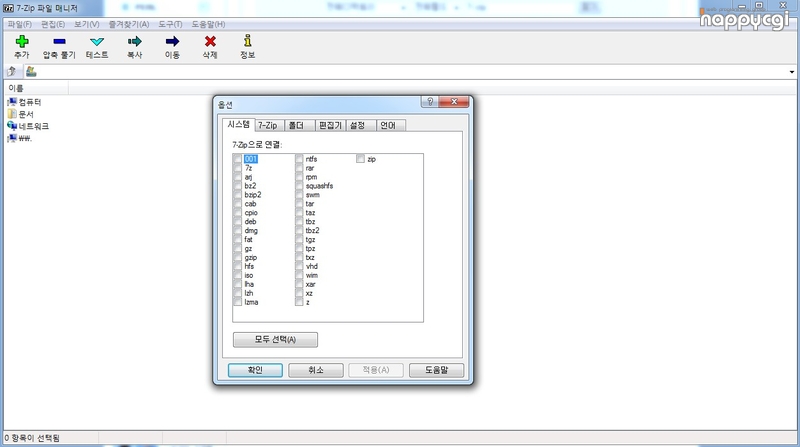Check the squashfs extension checkbox

click(299, 186)
